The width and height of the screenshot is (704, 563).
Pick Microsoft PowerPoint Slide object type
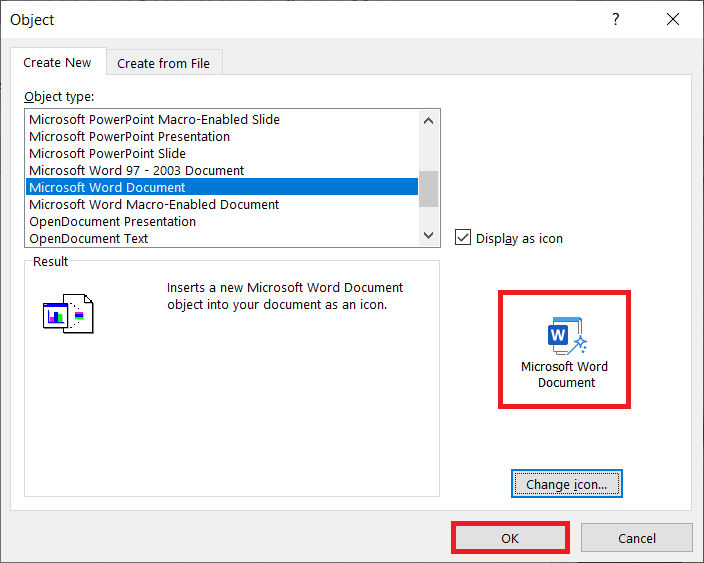[x=108, y=153]
